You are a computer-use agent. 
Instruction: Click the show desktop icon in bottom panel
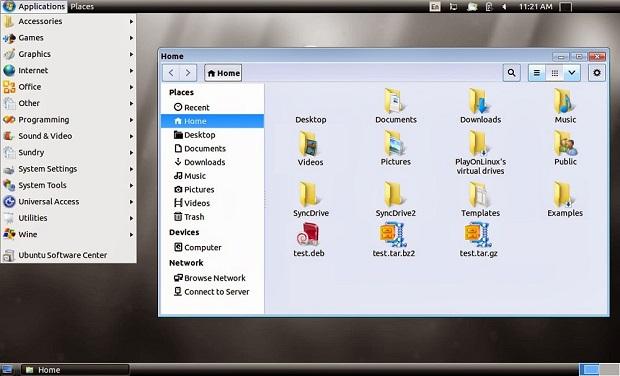pos(7,370)
